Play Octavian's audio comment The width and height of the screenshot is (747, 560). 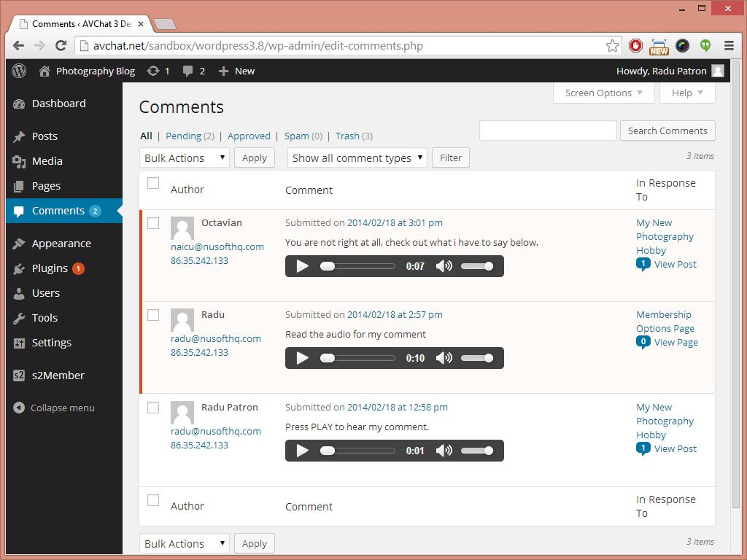303,266
